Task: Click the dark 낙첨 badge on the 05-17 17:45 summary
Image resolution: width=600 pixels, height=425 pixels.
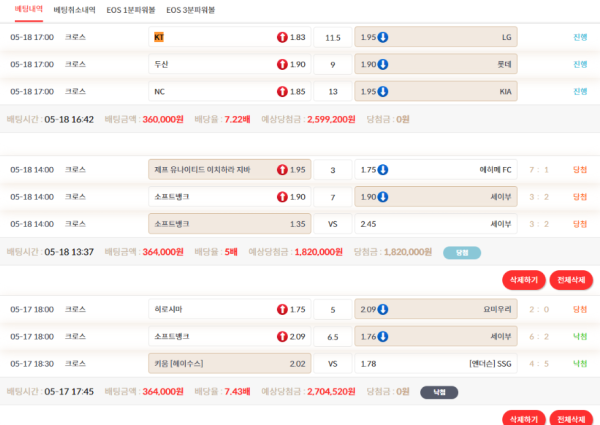Action: (x=439, y=392)
